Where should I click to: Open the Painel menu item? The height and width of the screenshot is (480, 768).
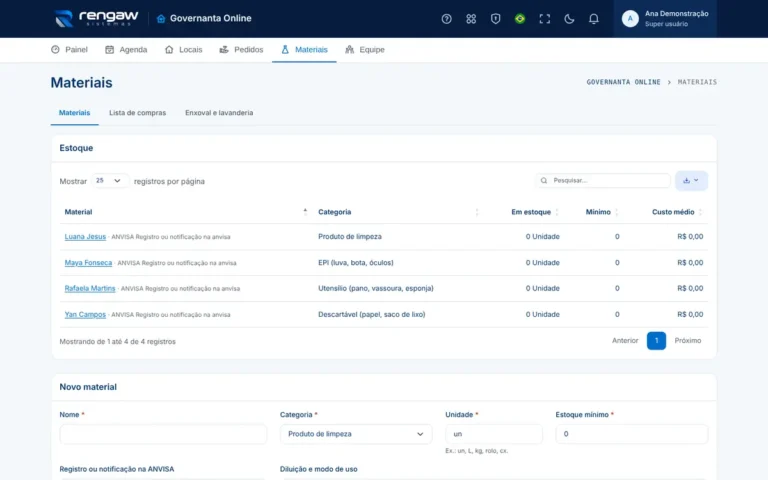point(69,49)
